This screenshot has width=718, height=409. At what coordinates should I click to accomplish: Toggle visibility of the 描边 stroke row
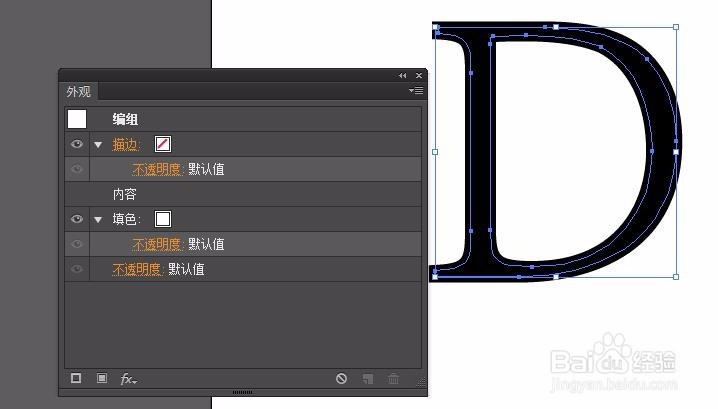[77, 144]
